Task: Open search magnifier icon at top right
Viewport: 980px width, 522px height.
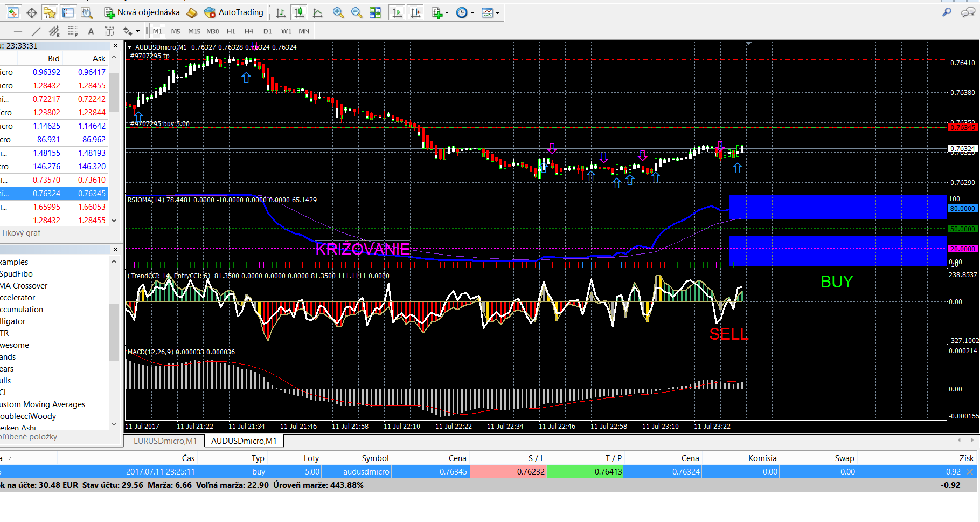Action: pyautogui.click(x=947, y=12)
